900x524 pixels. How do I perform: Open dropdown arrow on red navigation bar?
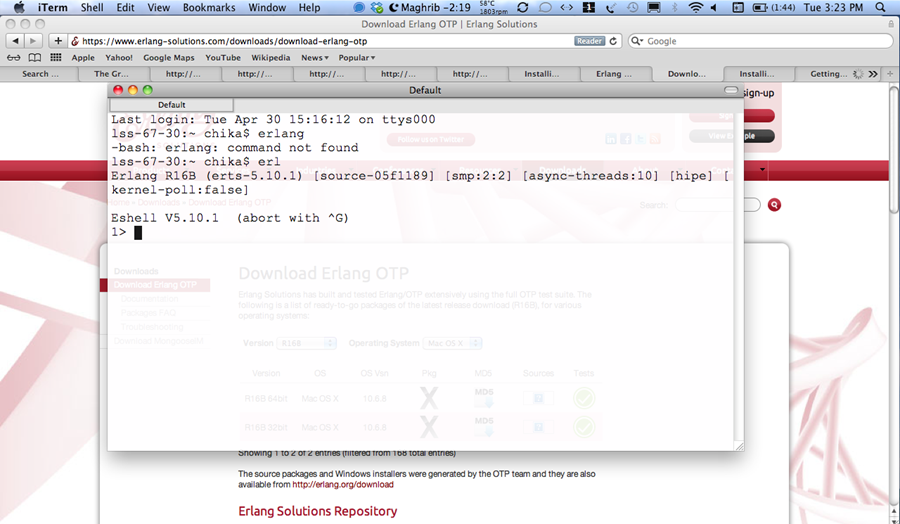click(762, 169)
